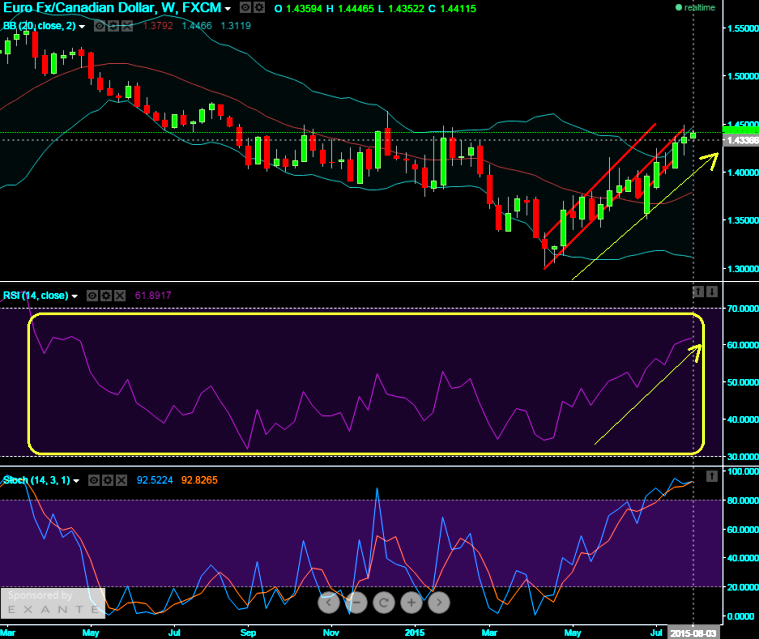This screenshot has width=759, height=639.
Task: Click the realtime status indicator
Action: coord(695,7)
